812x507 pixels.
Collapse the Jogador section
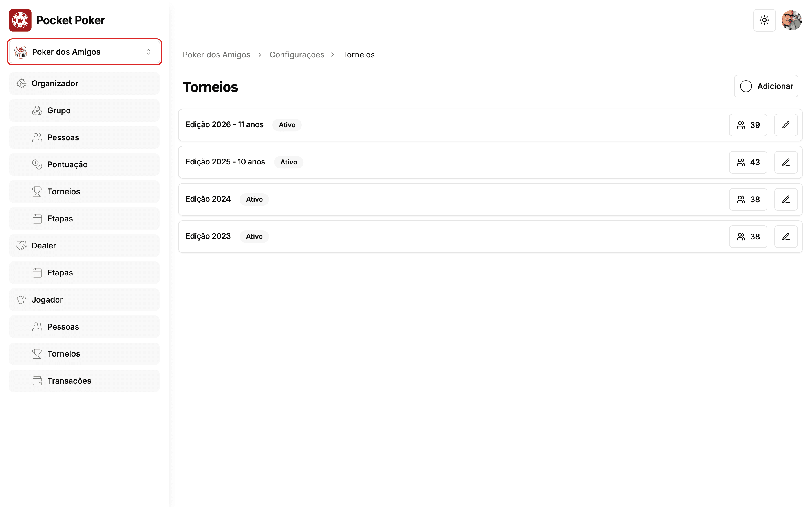[84, 300]
